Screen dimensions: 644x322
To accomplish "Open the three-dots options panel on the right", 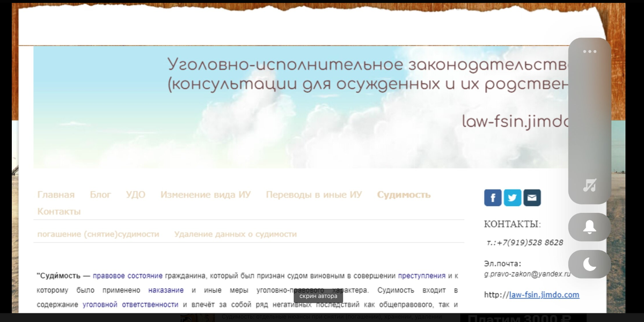I will click(x=589, y=51).
